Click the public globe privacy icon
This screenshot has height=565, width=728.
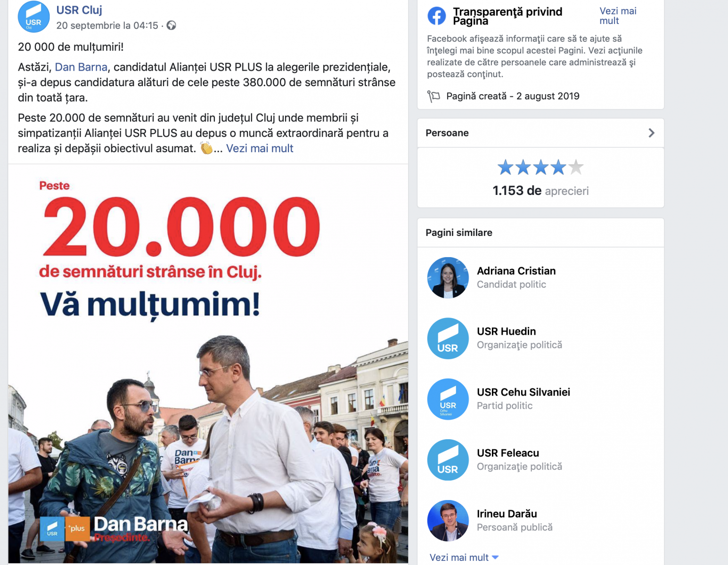click(172, 25)
